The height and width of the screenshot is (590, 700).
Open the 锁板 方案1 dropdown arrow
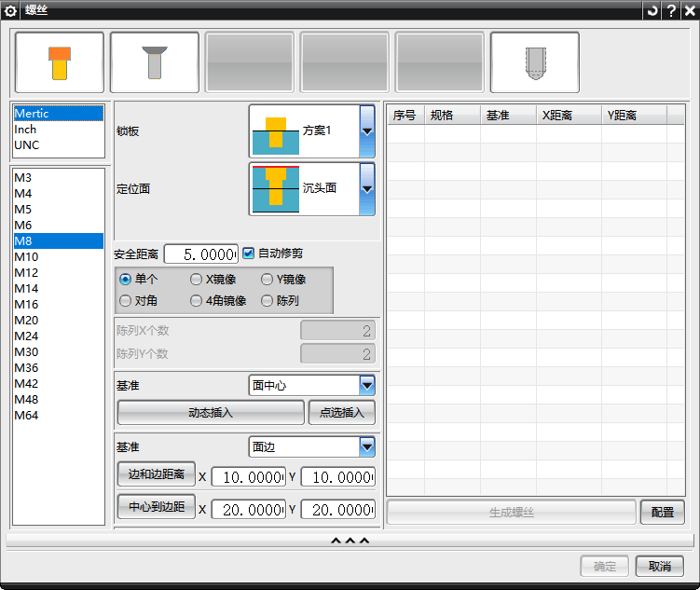point(367,131)
